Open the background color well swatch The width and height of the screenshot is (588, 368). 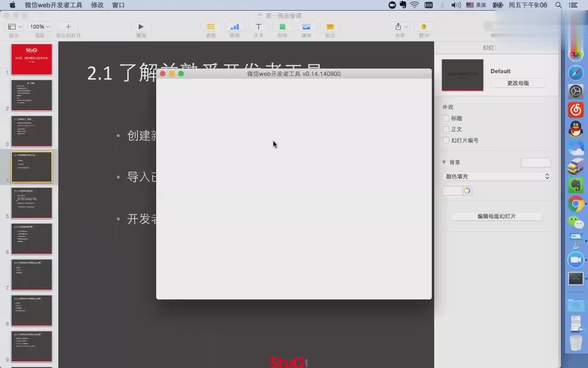(x=452, y=190)
